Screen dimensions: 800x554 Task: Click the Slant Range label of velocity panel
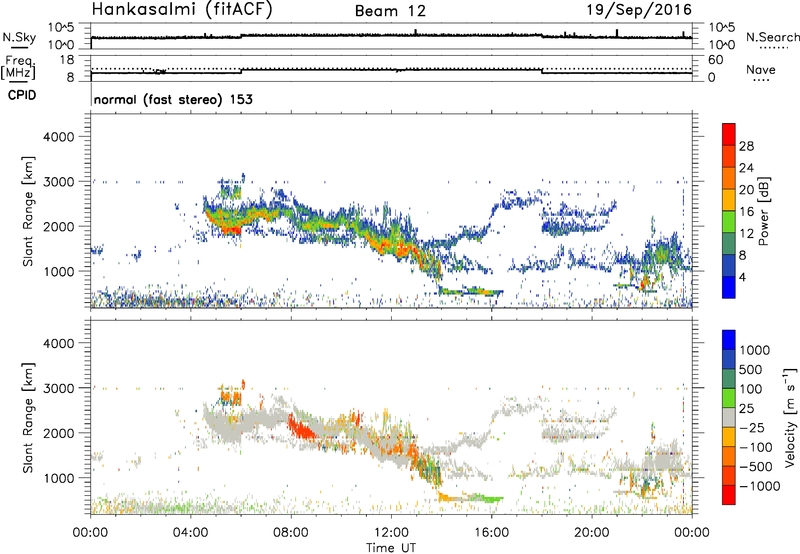(29, 417)
